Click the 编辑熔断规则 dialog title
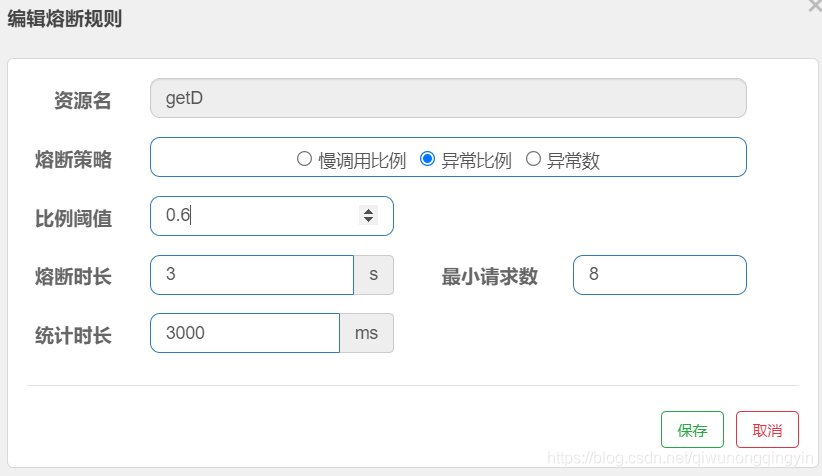 click(64, 19)
